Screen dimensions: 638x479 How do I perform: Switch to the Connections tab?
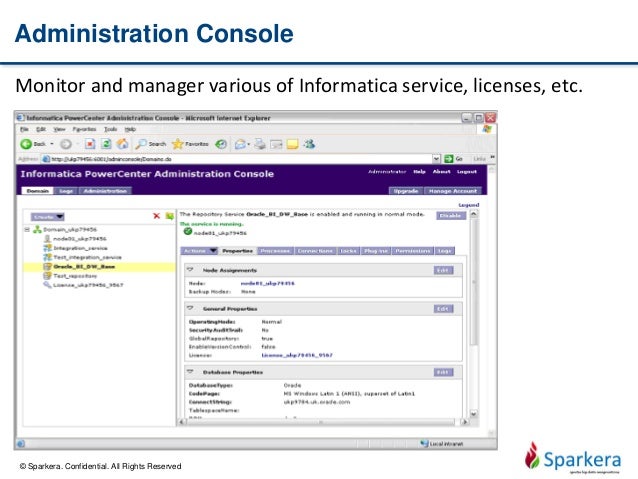[x=315, y=251]
